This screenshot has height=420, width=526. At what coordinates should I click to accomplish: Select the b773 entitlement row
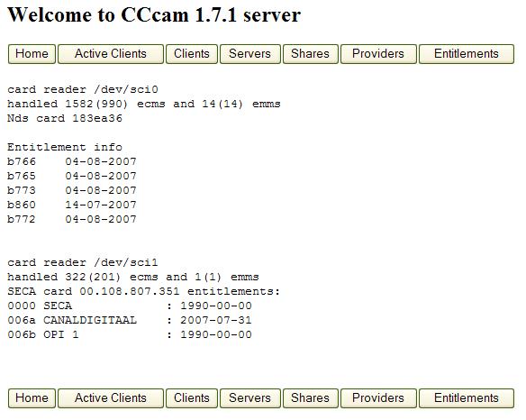(x=72, y=190)
